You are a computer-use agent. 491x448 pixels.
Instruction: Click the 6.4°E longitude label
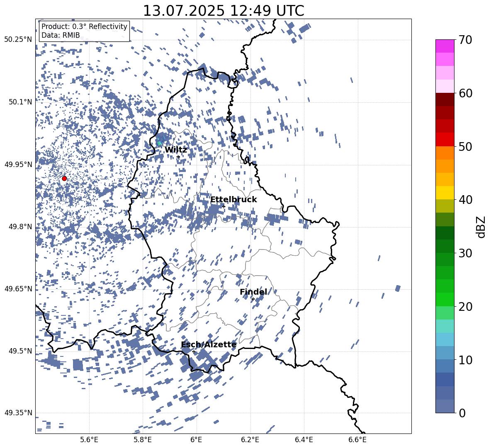tap(304, 440)
